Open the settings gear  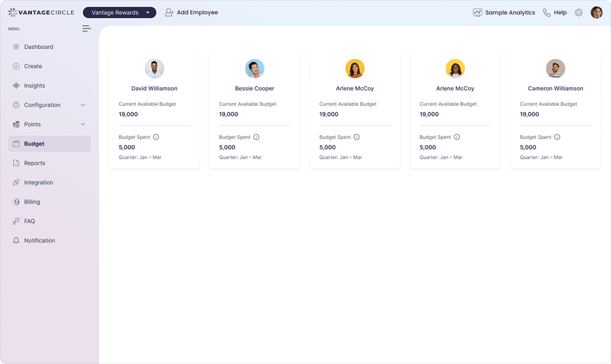click(579, 12)
